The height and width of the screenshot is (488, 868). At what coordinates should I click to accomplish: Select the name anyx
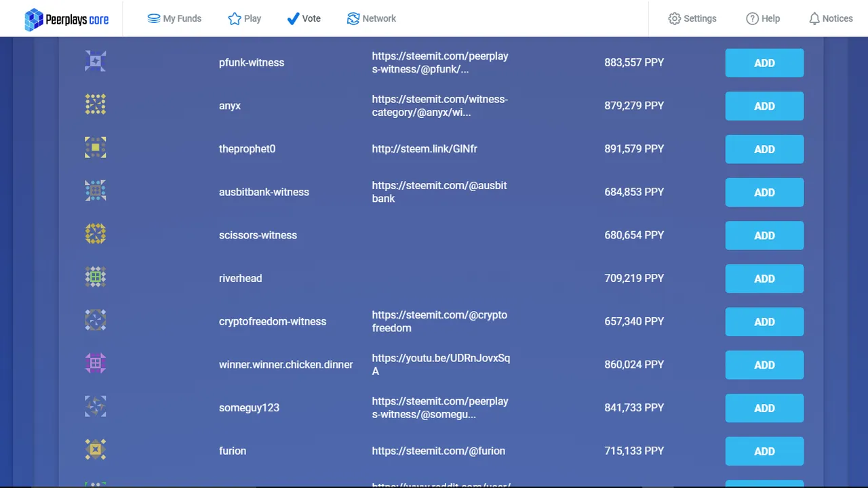[230, 106]
